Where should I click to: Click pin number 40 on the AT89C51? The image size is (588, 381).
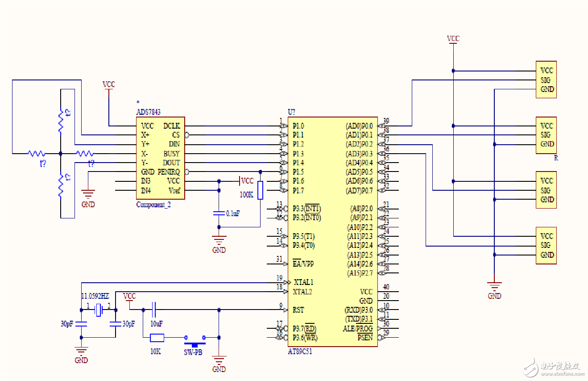tap(386, 287)
